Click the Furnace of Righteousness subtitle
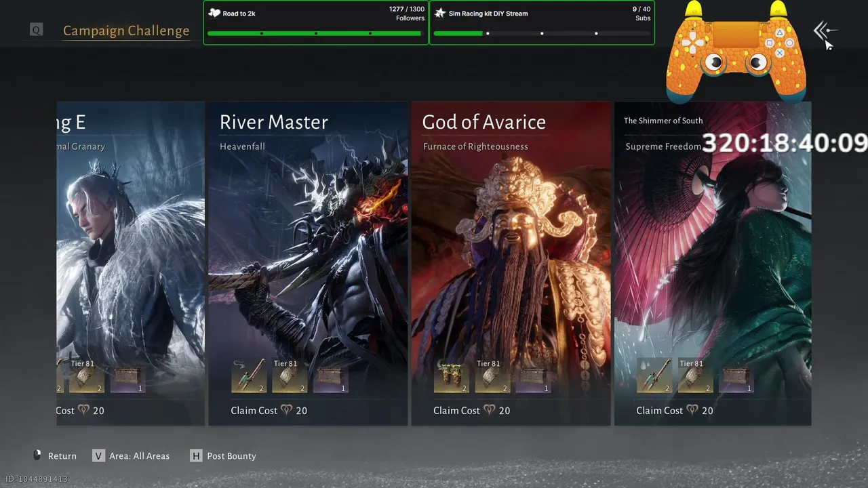Screen dimensions: 868x488 [x=475, y=146]
